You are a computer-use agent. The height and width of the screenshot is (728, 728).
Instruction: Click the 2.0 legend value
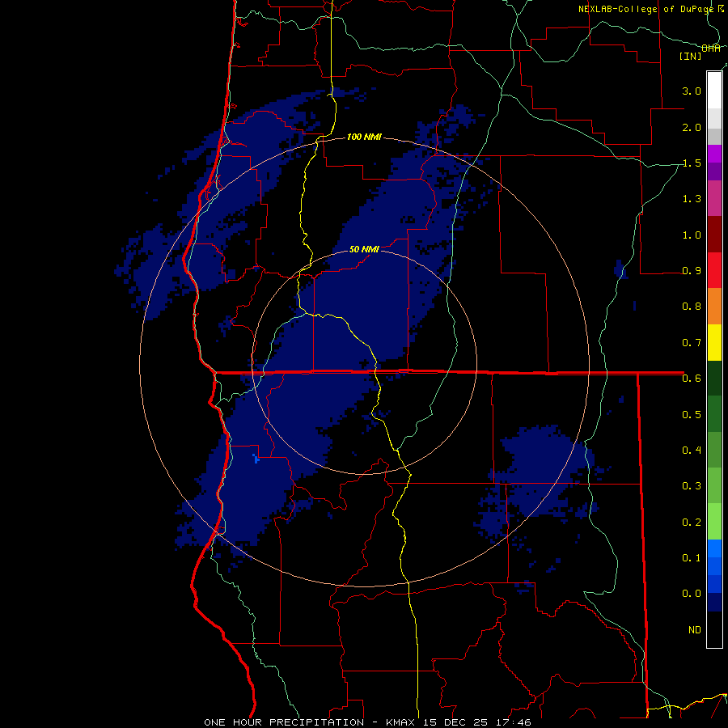692,127
